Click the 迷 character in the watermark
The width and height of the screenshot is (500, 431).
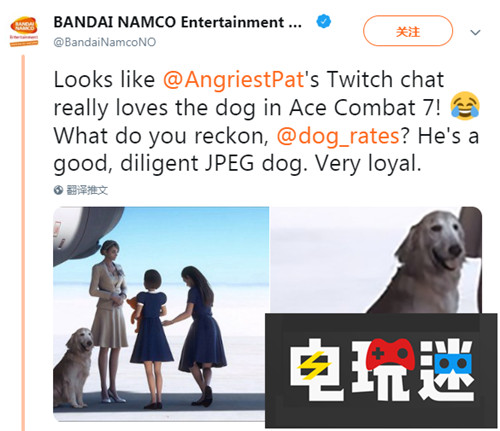coord(446,370)
